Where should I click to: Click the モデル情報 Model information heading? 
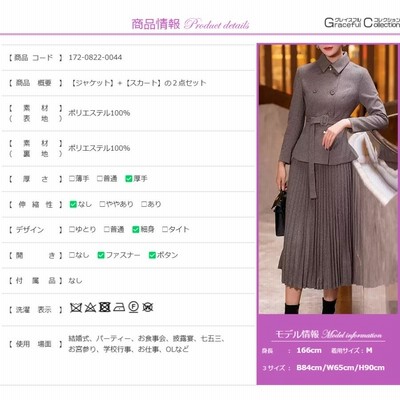coord(328,334)
